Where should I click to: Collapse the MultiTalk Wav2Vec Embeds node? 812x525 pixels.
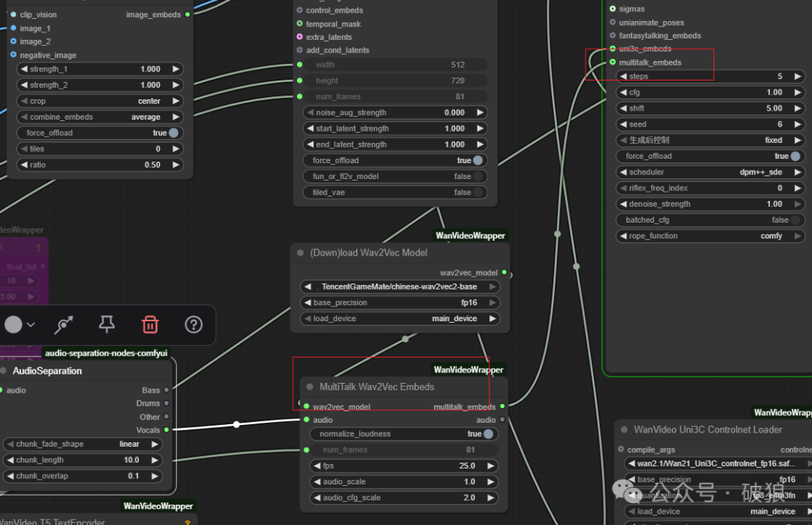click(x=309, y=387)
